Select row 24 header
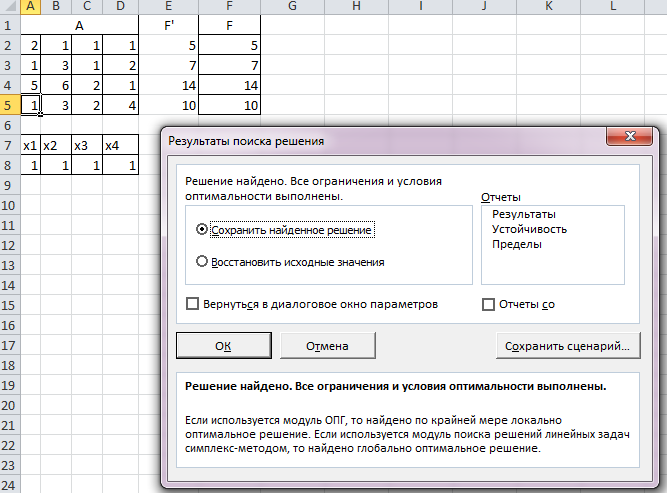The image size is (667, 493). [10, 485]
